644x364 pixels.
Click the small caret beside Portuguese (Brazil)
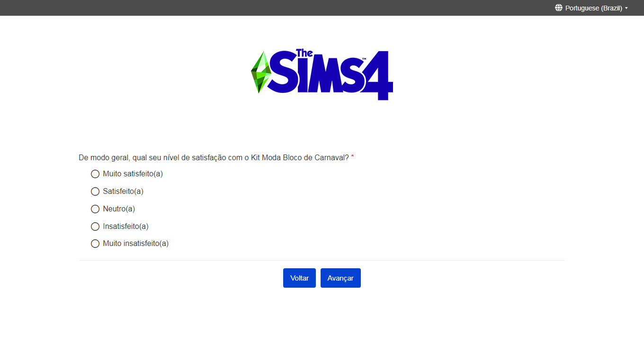click(626, 8)
